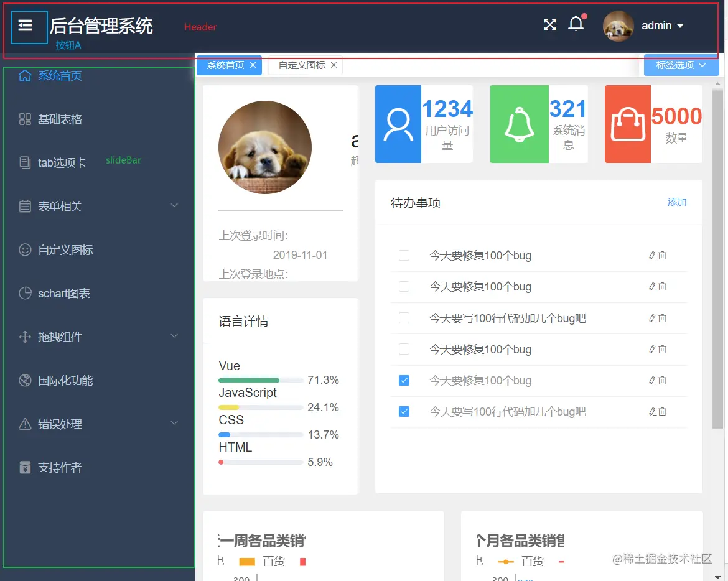This screenshot has width=728, height=581.
Task: Check the fourth unchecked 今天要修复100个bug todo
Action: tap(404, 350)
